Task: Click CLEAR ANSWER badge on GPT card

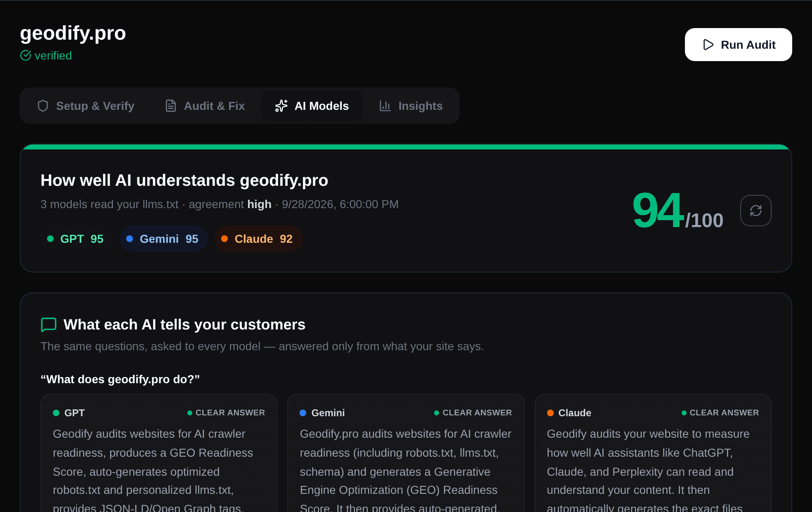Action: [226, 413]
